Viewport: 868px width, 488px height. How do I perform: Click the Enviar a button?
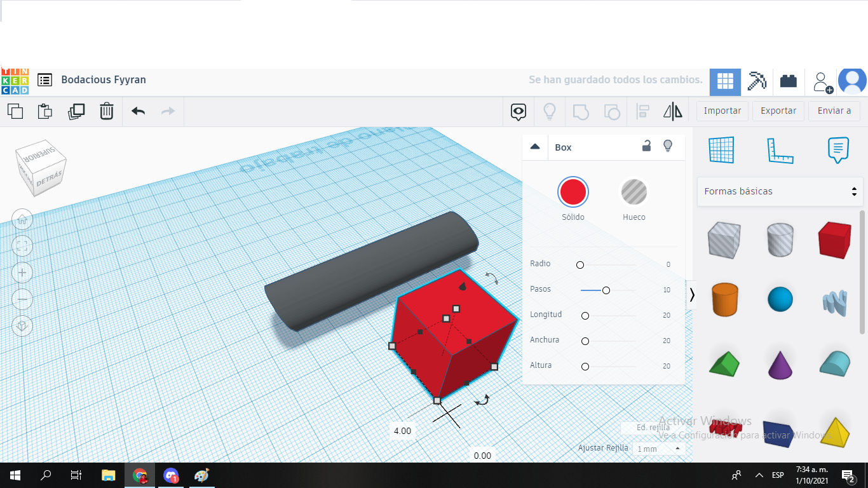click(834, 111)
